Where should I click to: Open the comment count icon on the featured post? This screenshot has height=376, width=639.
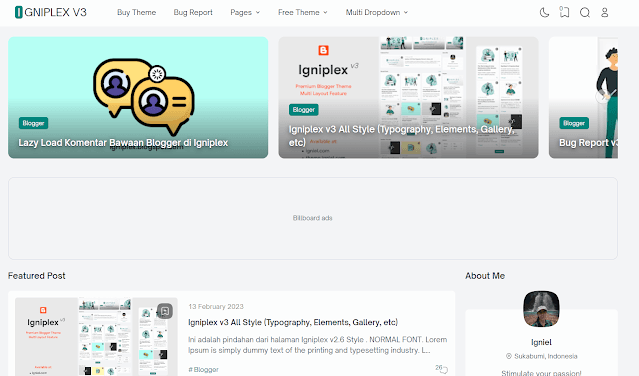[441, 369]
